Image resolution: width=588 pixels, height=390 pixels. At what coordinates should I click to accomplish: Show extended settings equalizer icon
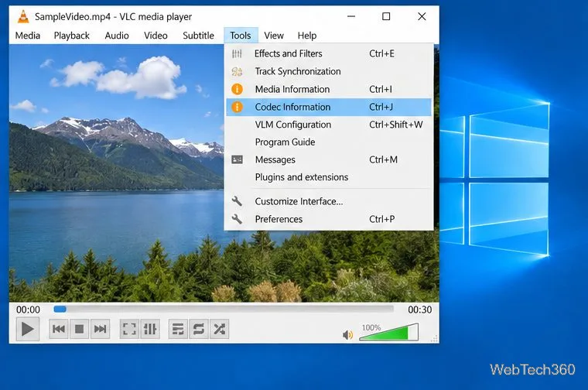pos(150,329)
